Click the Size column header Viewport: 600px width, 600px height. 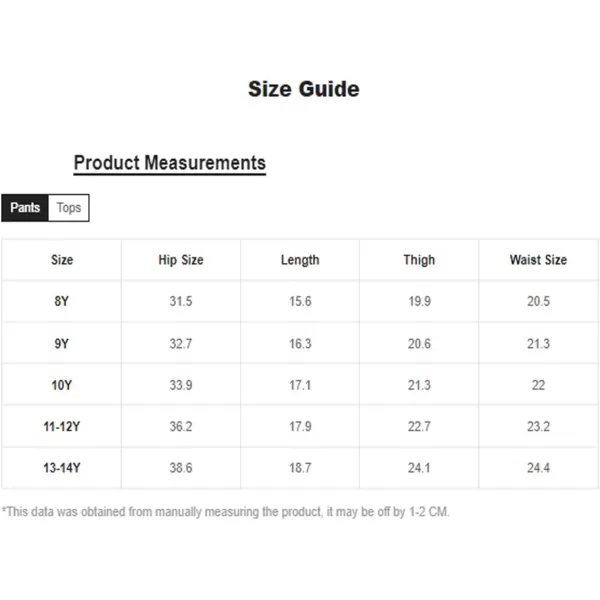pos(62,260)
